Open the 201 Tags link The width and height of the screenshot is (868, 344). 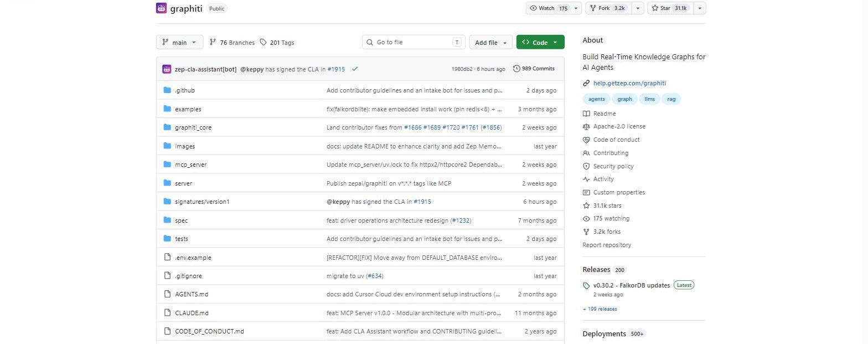277,43
